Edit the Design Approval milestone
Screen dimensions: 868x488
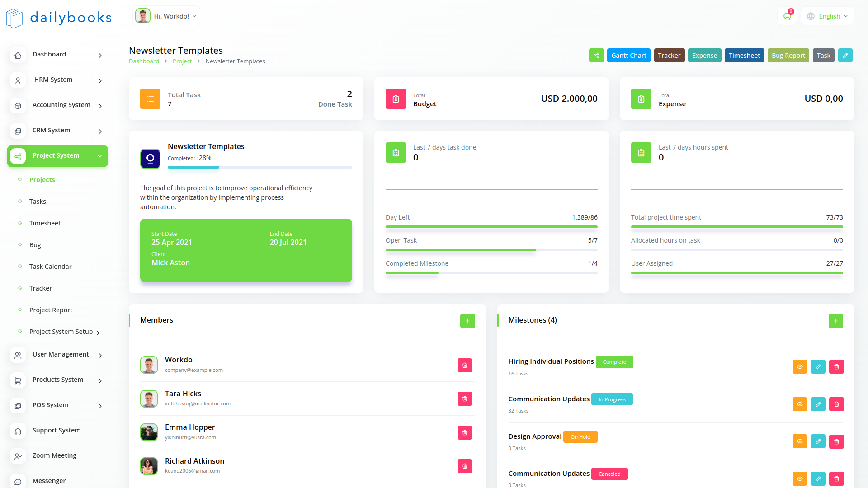(818, 441)
